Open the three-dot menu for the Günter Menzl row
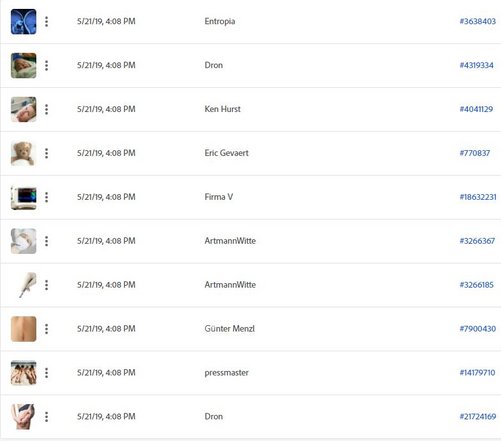Image resolution: width=501 pixels, height=441 pixels. (x=46, y=329)
